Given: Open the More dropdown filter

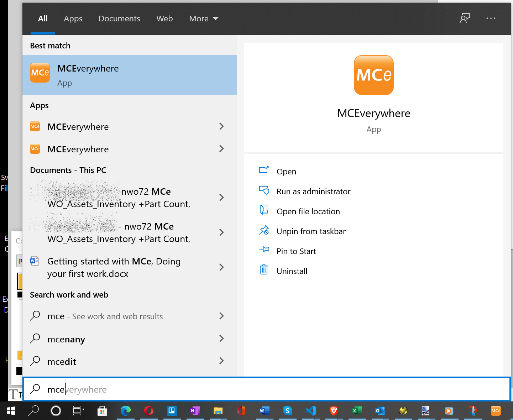Looking at the screenshot, I should [204, 19].
